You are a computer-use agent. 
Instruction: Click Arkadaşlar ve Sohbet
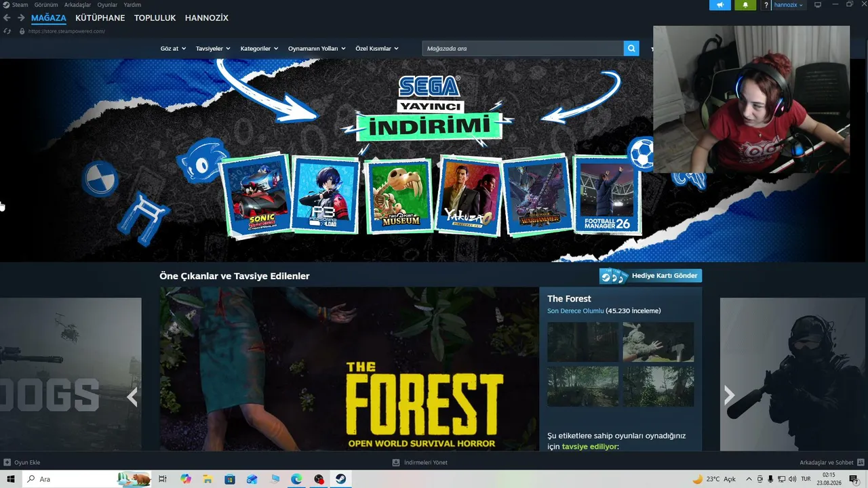(826, 462)
